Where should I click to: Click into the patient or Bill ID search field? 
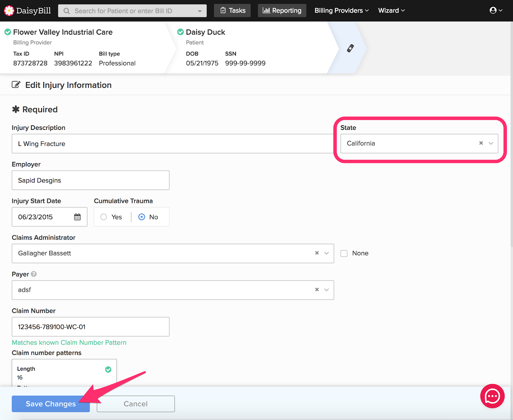(132, 11)
